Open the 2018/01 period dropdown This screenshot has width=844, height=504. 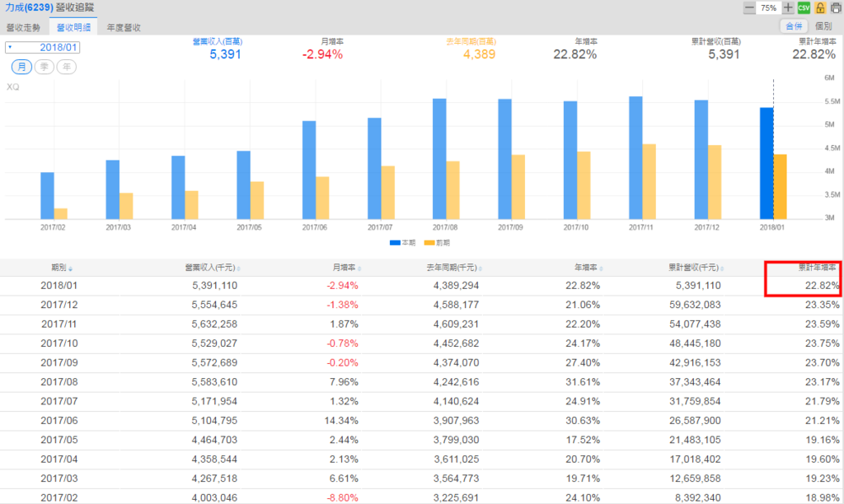(43, 47)
